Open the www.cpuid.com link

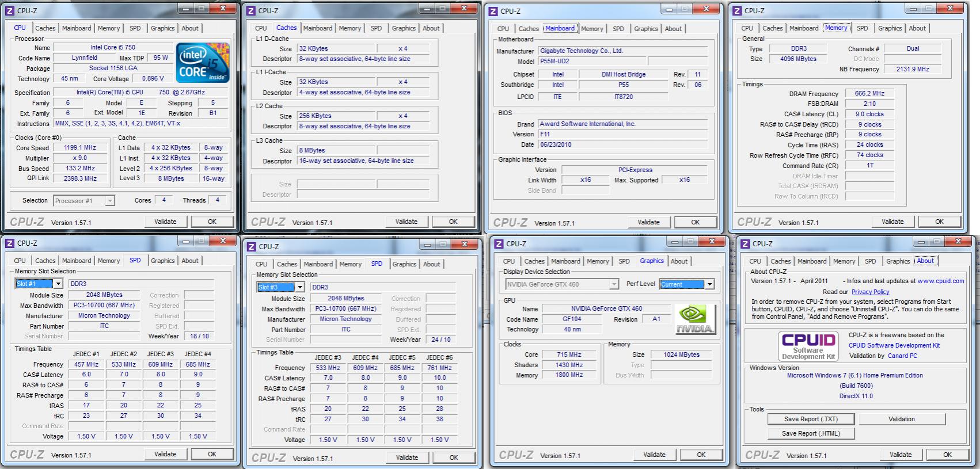pos(940,281)
